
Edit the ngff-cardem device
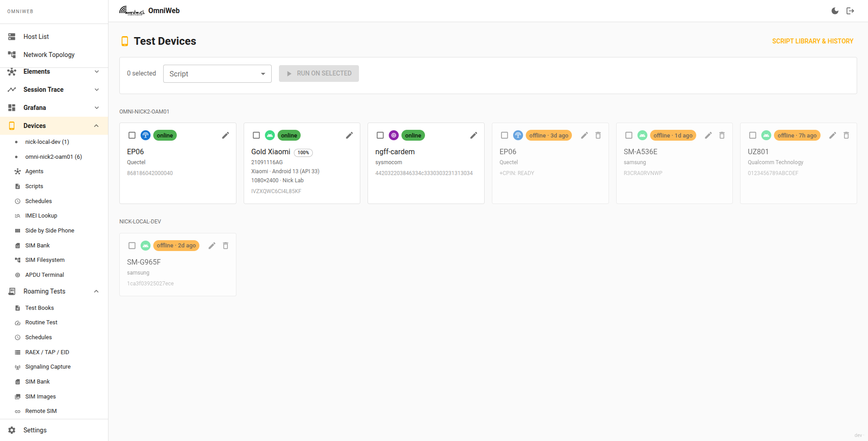474,135
